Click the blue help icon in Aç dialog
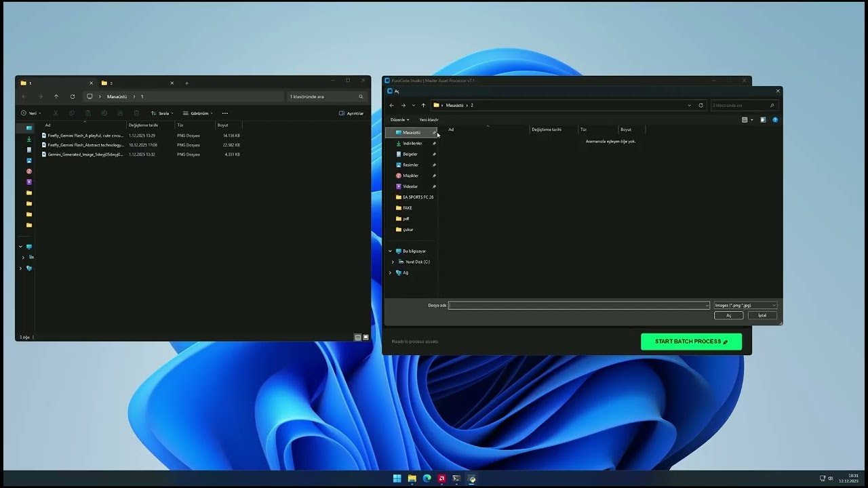This screenshot has height=488, width=868. 775,120
